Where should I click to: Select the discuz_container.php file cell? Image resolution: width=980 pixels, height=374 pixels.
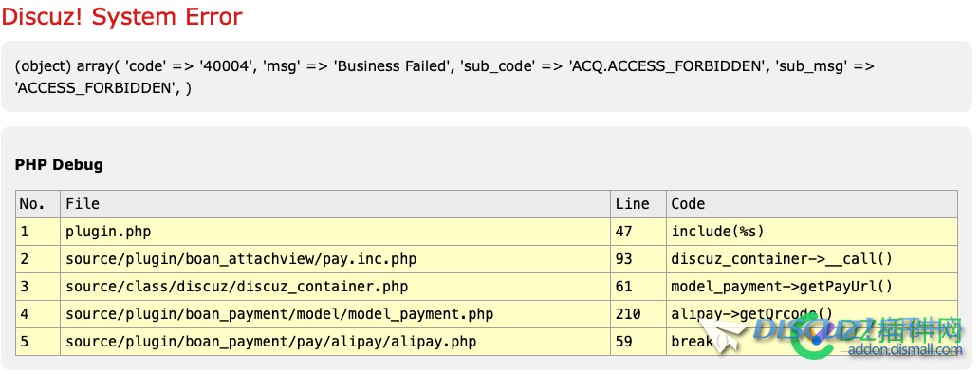click(335, 287)
